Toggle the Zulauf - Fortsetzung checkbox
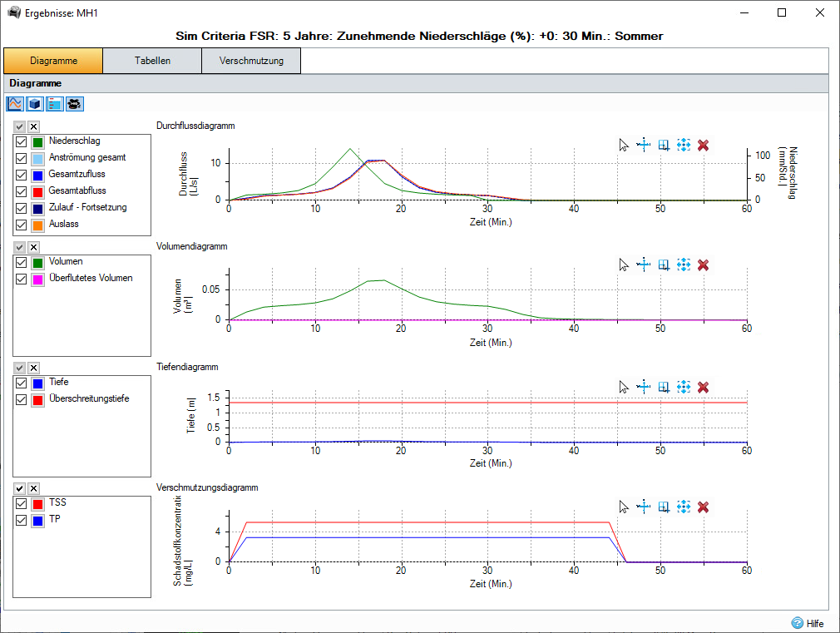 (21, 209)
